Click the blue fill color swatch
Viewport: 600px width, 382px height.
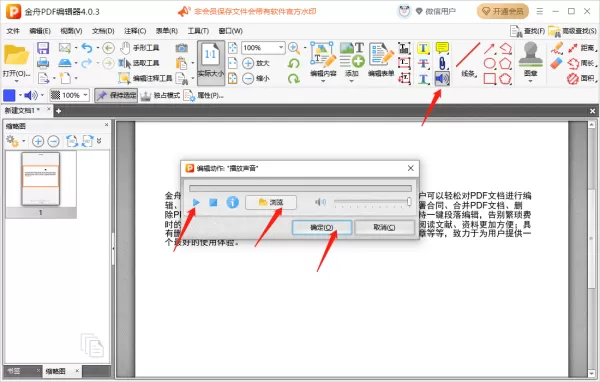tap(9, 95)
